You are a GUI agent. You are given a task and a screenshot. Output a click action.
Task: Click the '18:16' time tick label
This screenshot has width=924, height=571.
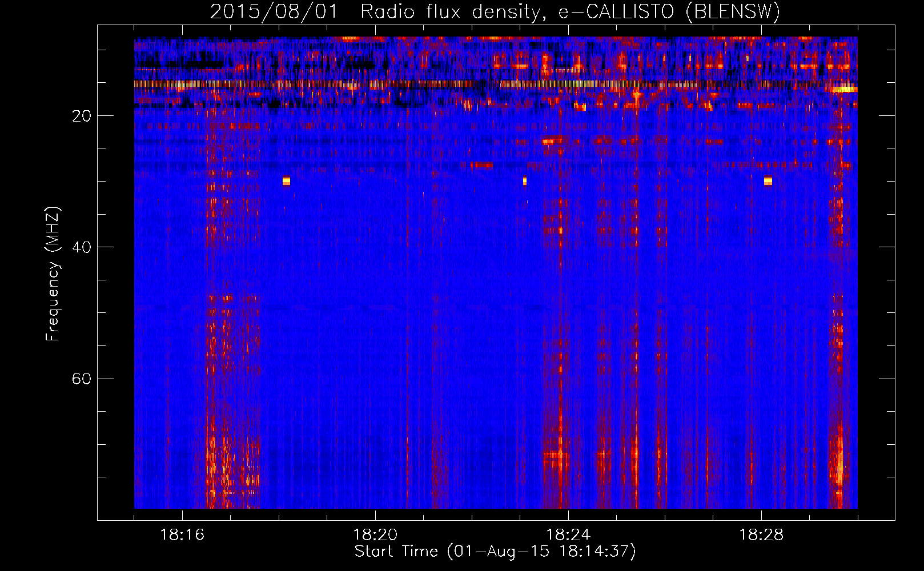pos(182,535)
